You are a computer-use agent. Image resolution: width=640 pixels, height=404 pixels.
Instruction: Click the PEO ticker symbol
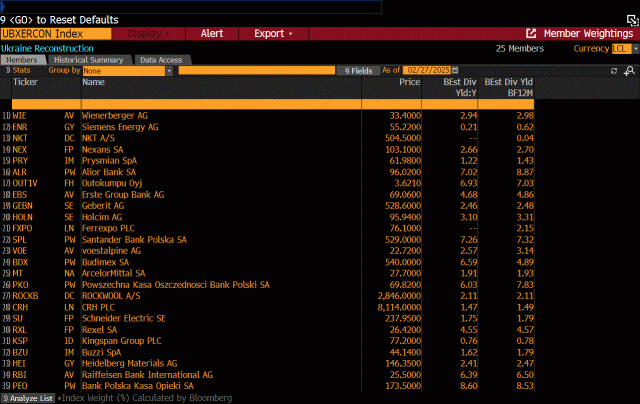tap(20, 386)
